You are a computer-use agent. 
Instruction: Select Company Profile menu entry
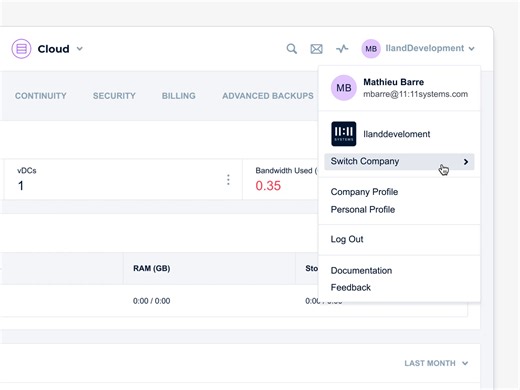point(364,192)
